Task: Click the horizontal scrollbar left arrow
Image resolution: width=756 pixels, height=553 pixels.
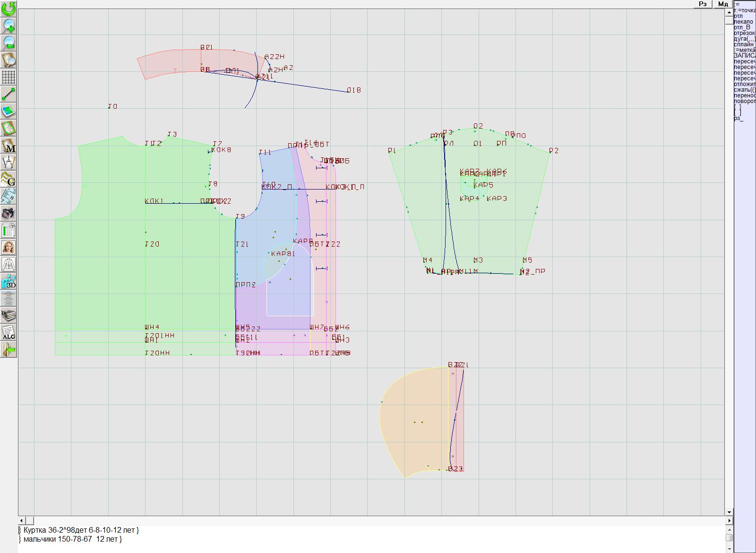Action: [x=22, y=520]
